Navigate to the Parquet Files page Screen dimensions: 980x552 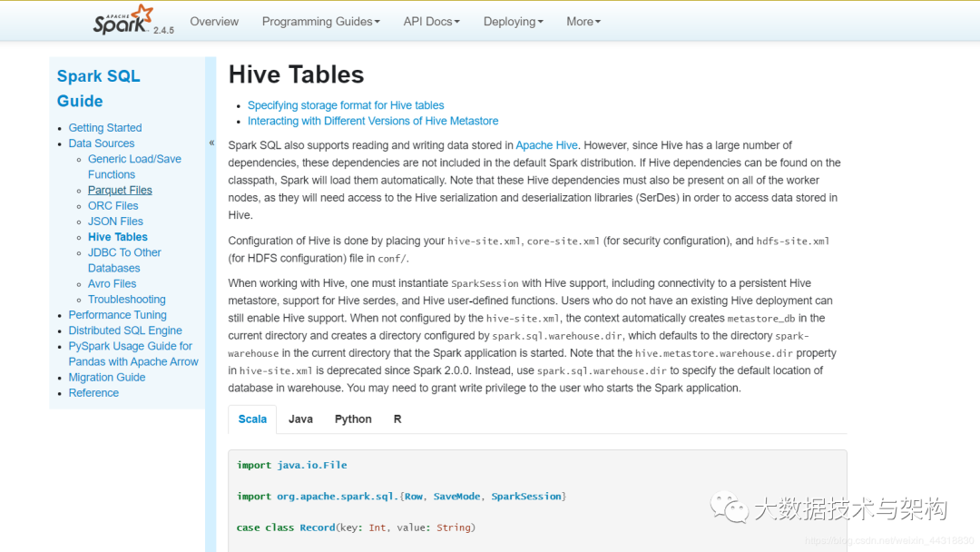click(120, 190)
